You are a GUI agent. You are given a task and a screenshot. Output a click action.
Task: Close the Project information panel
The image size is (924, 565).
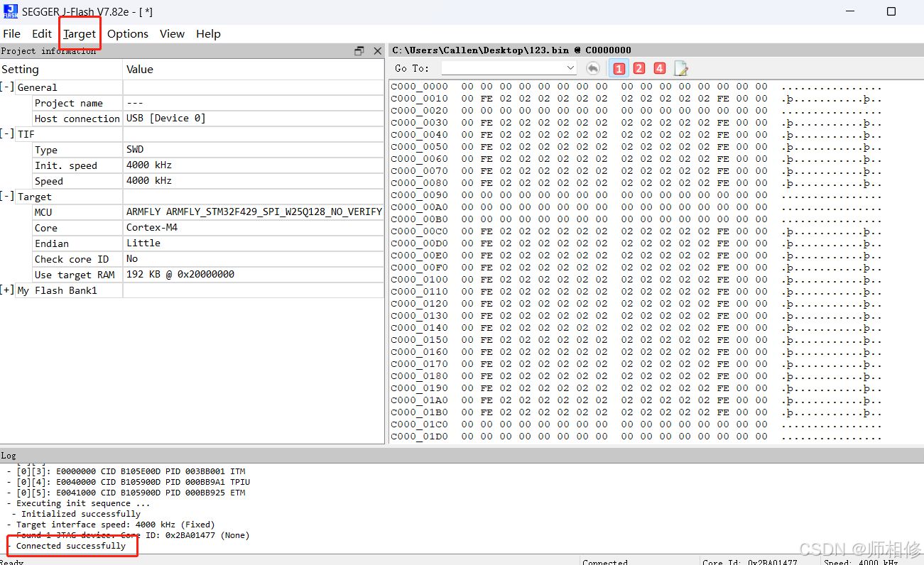377,51
